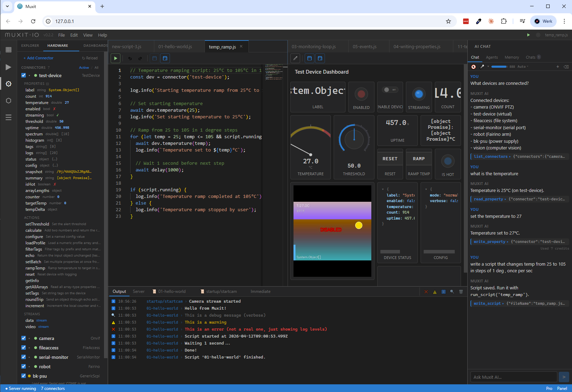This screenshot has height=392, width=572.
Task: Select the Dashboards grid icon in the sidebar
Action: pyautogui.click(x=8, y=50)
